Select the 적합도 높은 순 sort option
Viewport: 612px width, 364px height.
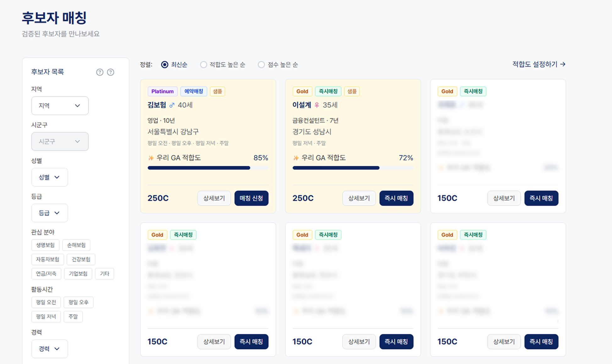click(x=203, y=64)
